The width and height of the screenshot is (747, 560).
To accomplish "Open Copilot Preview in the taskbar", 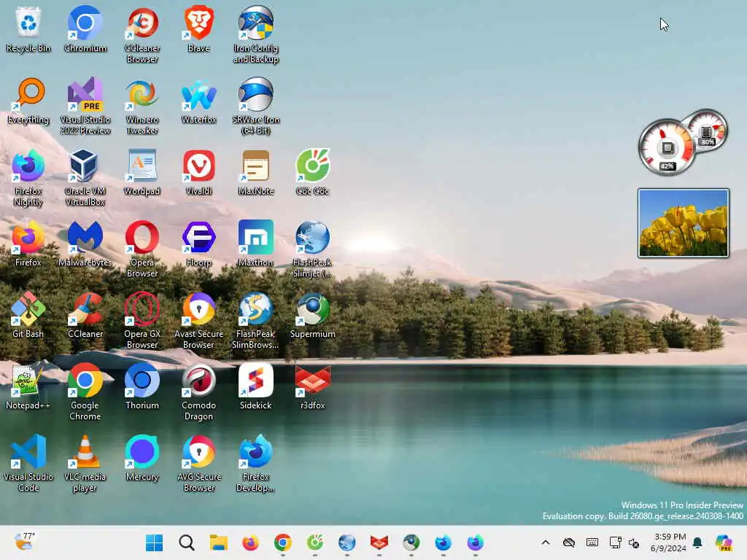I will 724,542.
